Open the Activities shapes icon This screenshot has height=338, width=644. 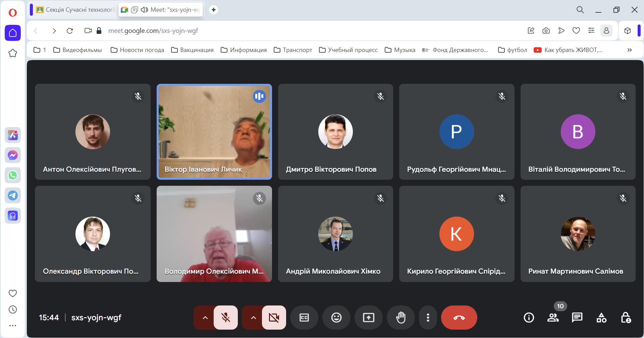[601, 318]
